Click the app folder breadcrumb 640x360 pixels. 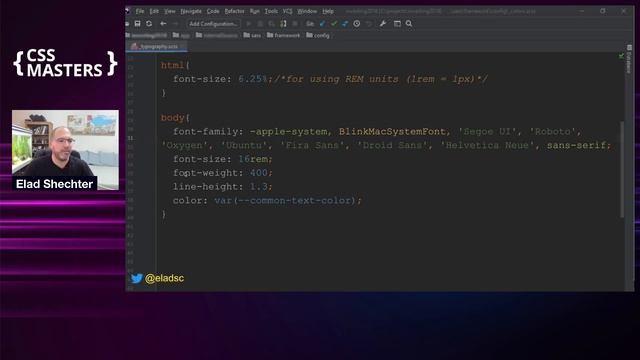(182, 36)
